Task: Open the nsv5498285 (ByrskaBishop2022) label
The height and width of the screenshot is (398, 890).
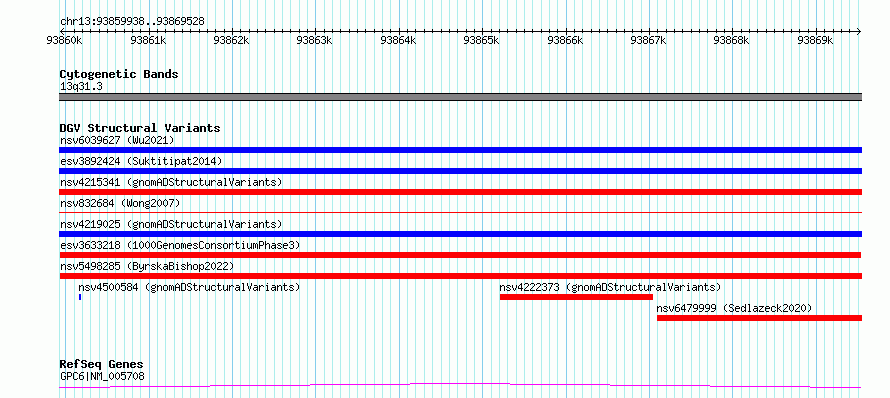Action: (x=147, y=266)
